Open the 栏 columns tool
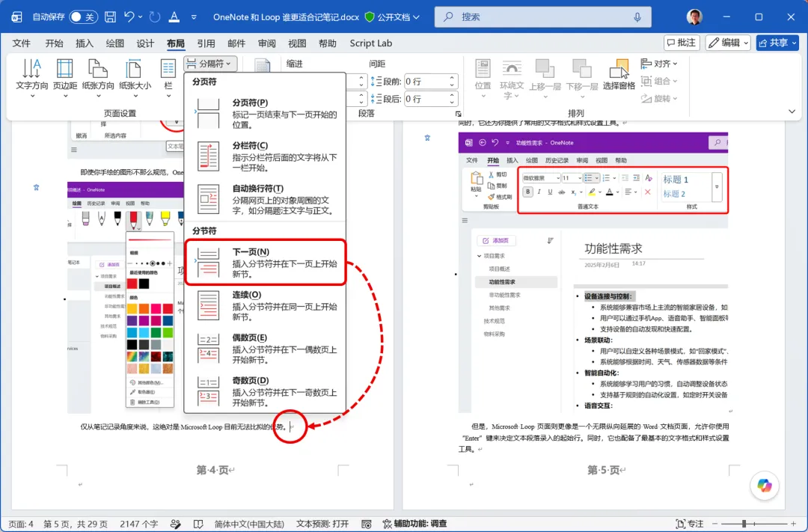808x532 pixels. (168, 78)
